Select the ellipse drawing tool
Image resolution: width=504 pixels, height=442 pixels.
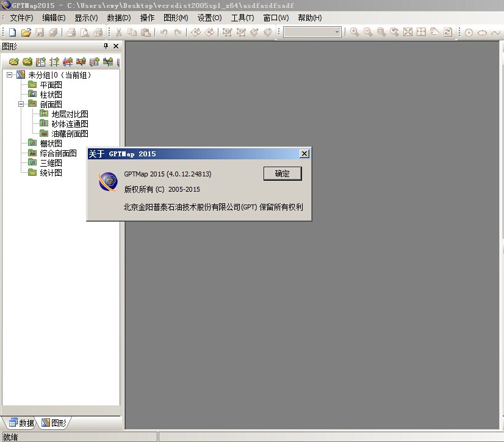482,32
